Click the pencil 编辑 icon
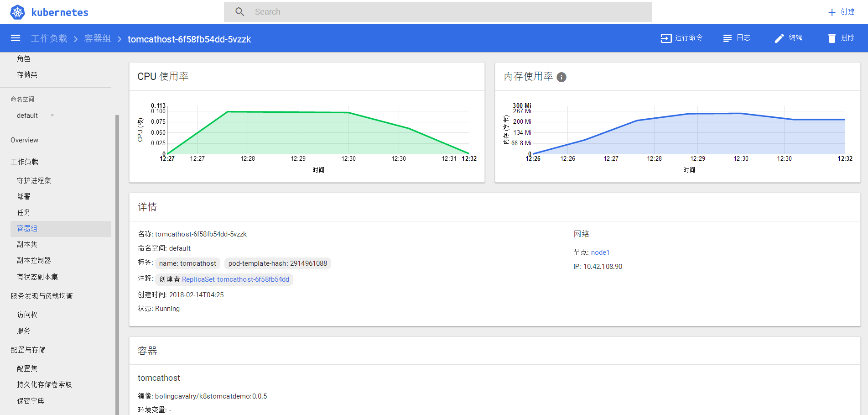 (x=779, y=38)
